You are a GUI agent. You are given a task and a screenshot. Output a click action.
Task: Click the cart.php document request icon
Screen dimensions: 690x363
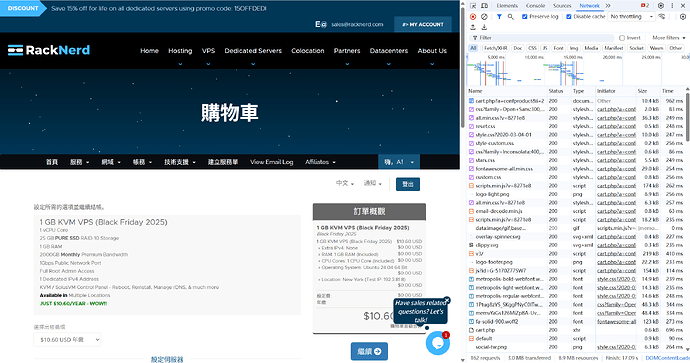(x=471, y=101)
